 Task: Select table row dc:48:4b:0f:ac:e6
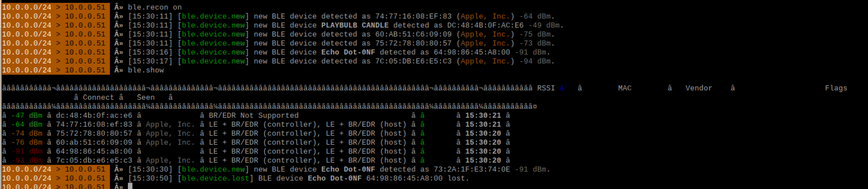pos(256,115)
